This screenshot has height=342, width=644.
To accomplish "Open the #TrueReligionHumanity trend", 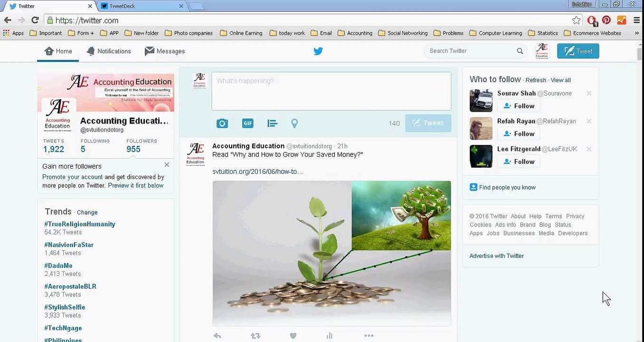I will coord(80,224).
